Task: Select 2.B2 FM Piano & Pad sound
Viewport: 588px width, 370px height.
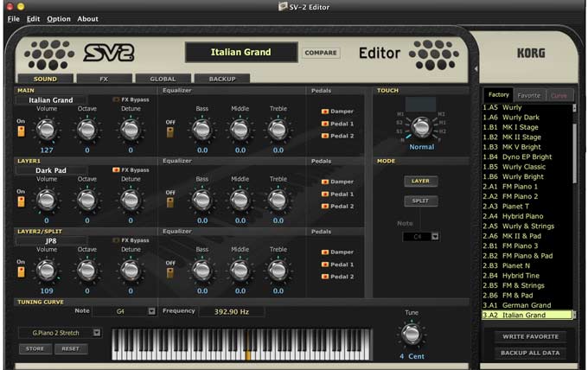Action: pos(527,256)
